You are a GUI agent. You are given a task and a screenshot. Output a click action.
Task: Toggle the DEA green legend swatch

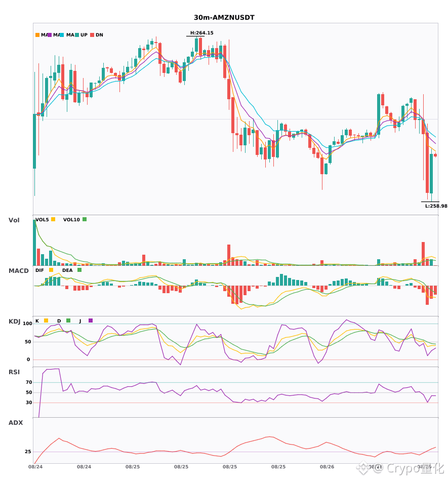pyautogui.click(x=79, y=270)
